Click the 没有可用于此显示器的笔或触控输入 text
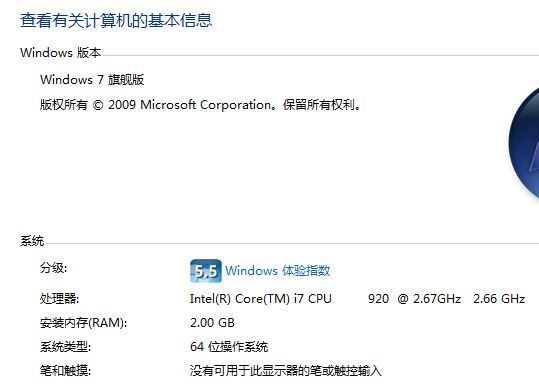539x386 pixels. pyautogui.click(x=286, y=371)
